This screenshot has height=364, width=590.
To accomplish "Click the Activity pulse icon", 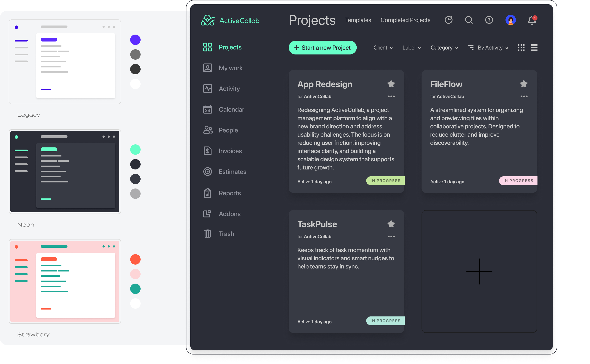I will (207, 89).
